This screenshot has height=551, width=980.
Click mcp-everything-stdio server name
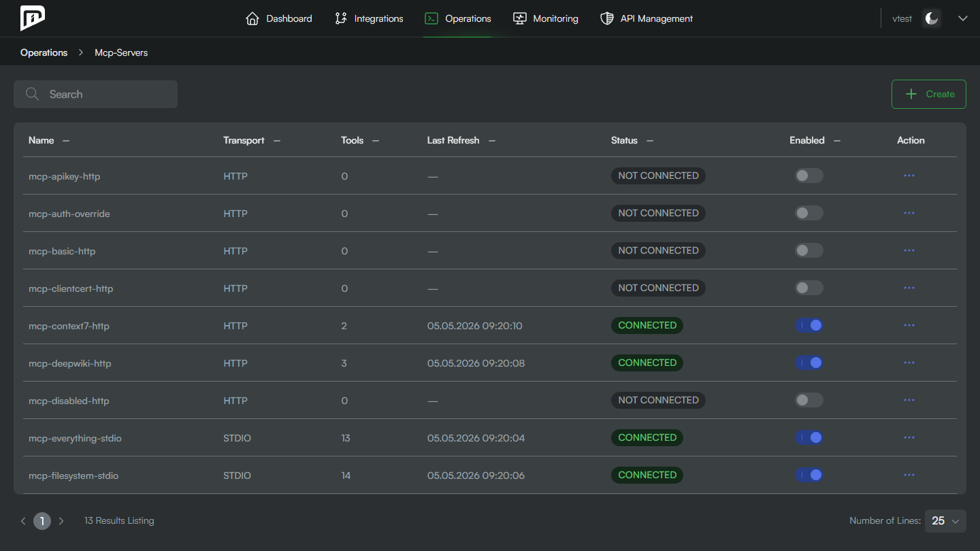click(75, 438)
